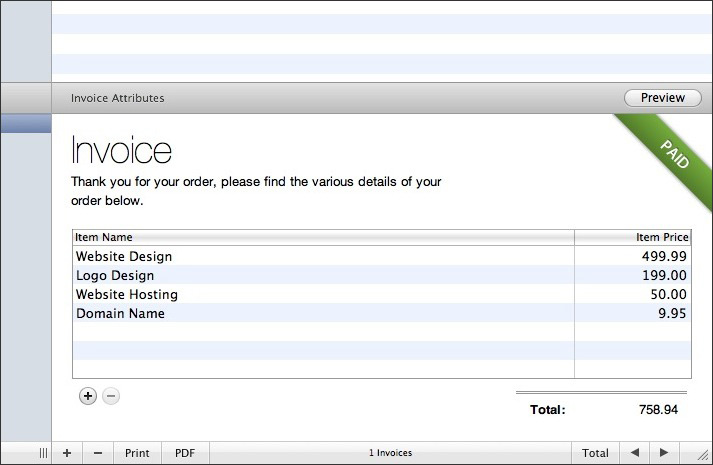Click the 9.95 price of Domain Name
The height and width of the screenshot is (465, 713).
[672, 313]
